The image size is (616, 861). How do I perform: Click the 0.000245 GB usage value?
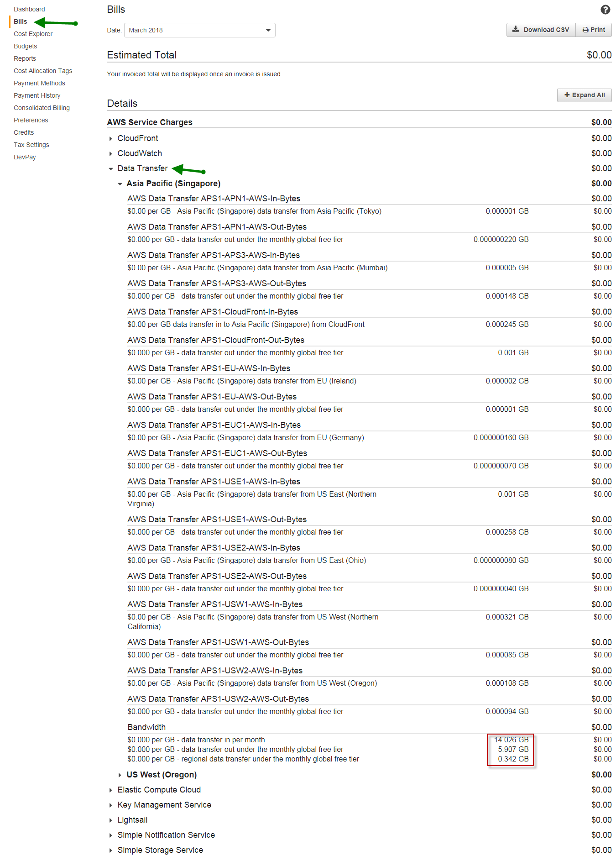pyautogui.click(x=507, y=324)
